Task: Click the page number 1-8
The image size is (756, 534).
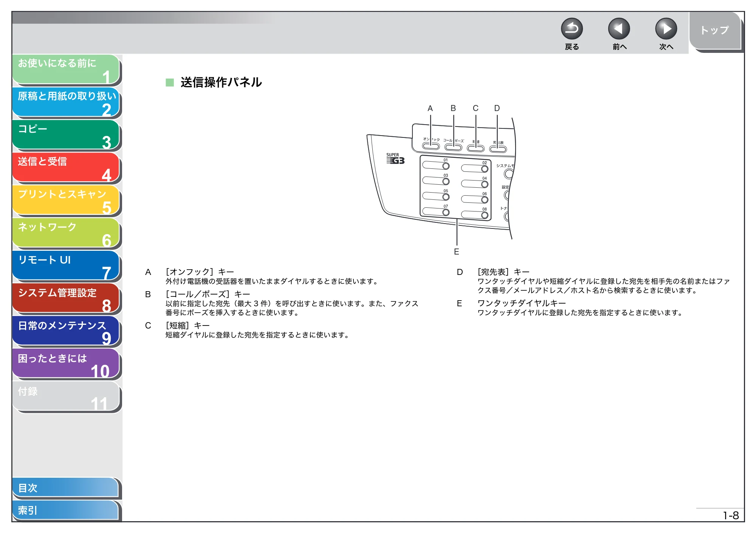Action: click(x=731, y=515)
